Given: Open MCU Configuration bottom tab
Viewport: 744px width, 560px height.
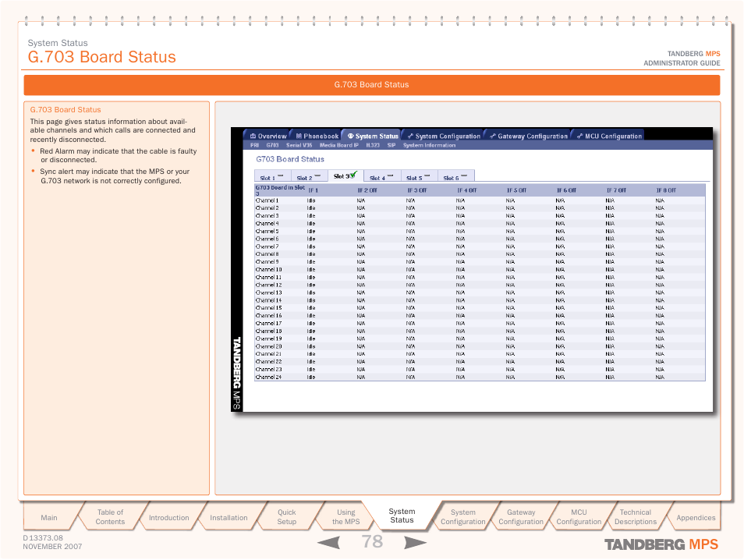Looking at the screenshot, I should point(579,517).
